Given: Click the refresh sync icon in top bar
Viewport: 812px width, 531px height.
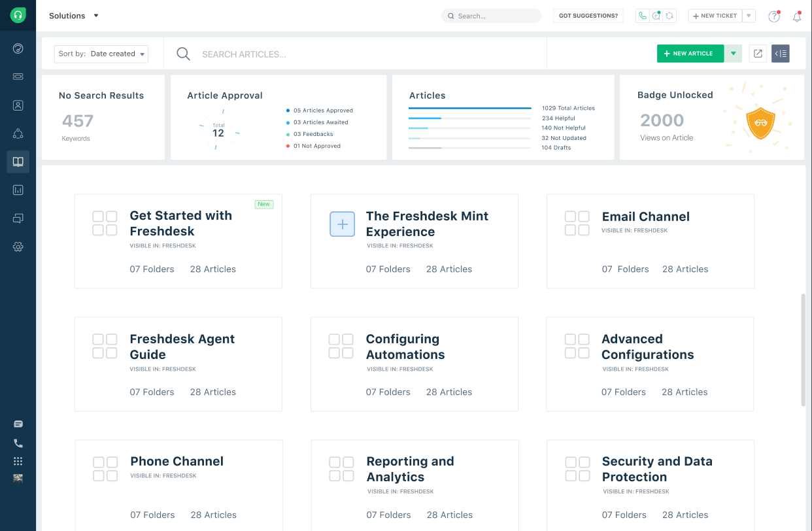Looking at the screenshot, I should point(669,16).
